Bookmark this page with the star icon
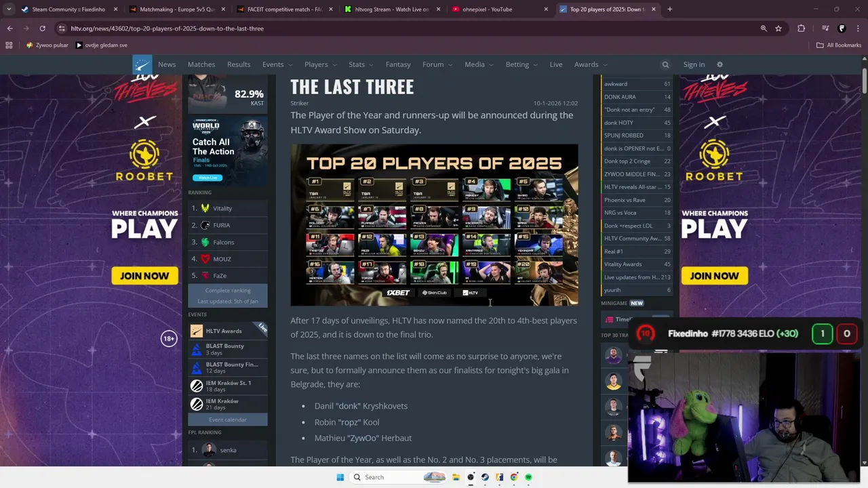This screenshot has height=488, width=868. 778,28
